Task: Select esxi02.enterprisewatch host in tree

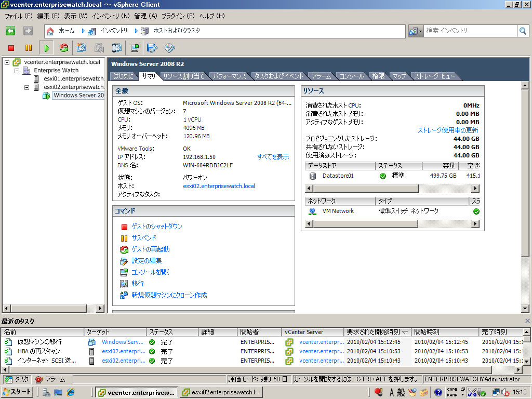Action: 74,87
